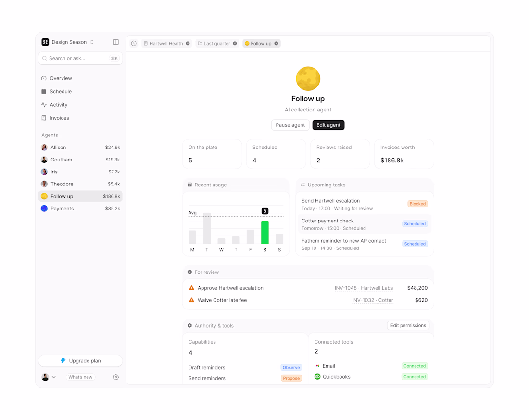Open the user profile dropdown chevron

(x=54, y=377)
